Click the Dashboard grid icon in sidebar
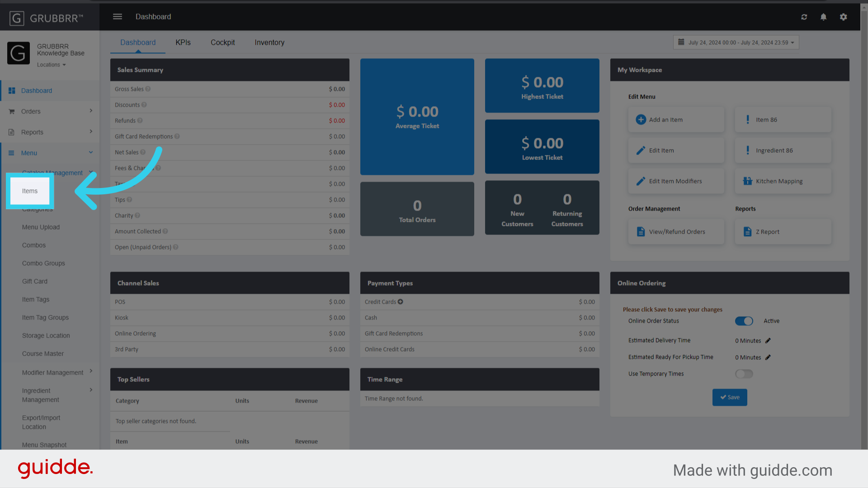 point(12,91)
